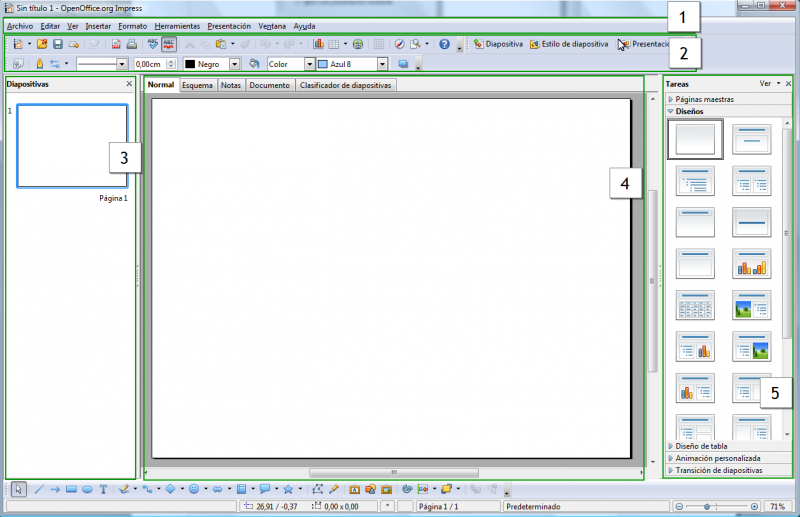Viewport: 800px width, 517px height.
Task: Insert a table using the table icon
Action: coord(334,44)
